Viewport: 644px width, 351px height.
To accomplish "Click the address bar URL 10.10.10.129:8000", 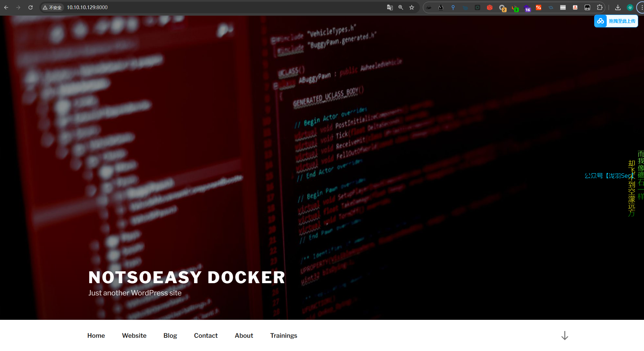I will click(87, 7).
